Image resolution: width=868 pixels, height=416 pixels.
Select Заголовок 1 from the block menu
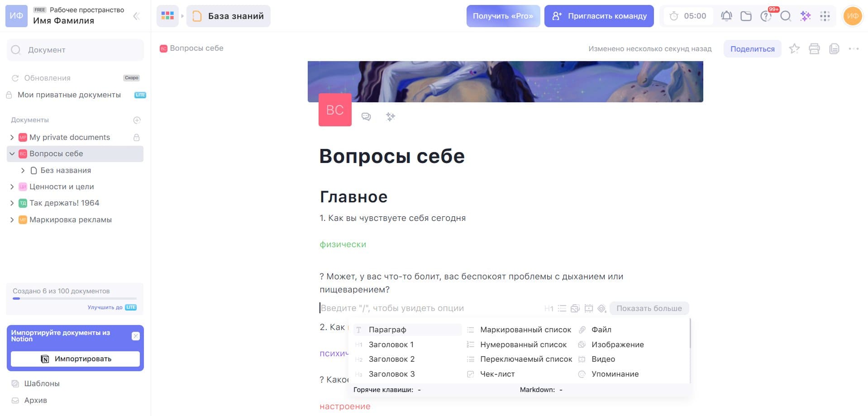point(391,344)
